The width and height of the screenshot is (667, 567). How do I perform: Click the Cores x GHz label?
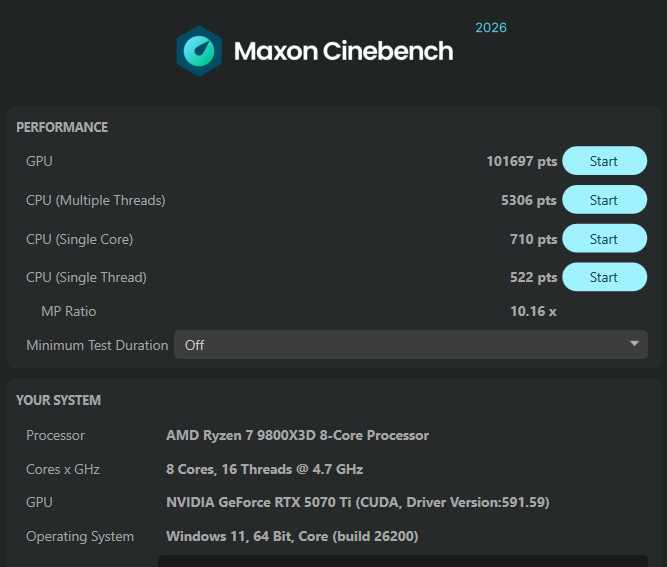(63, 469)
